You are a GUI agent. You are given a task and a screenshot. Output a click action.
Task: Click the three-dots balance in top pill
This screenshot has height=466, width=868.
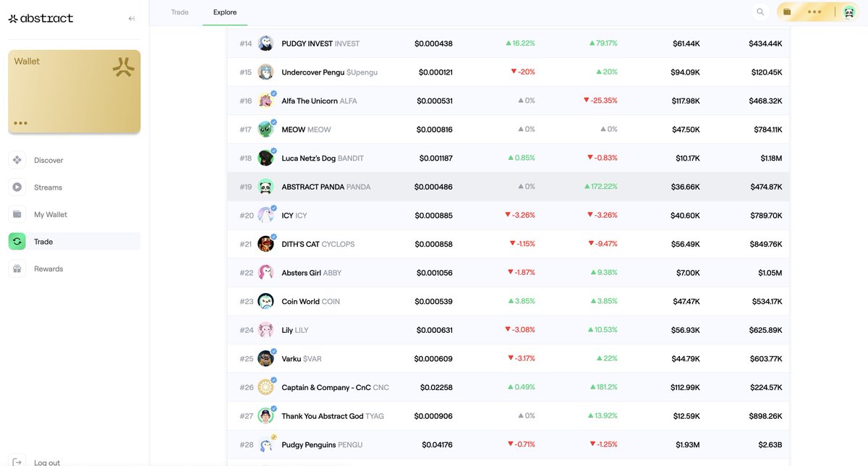(x=814, y=12)
